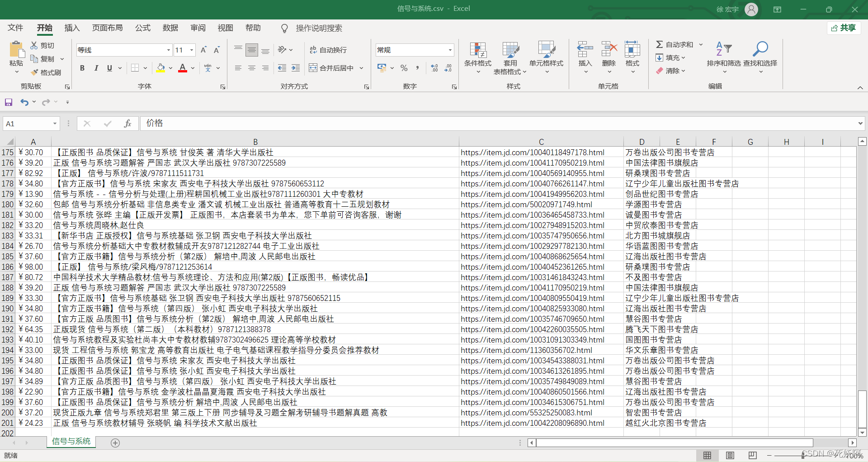Apply comma style number format
This screenshot has width=868, height=462.
[x=417, y=68]
